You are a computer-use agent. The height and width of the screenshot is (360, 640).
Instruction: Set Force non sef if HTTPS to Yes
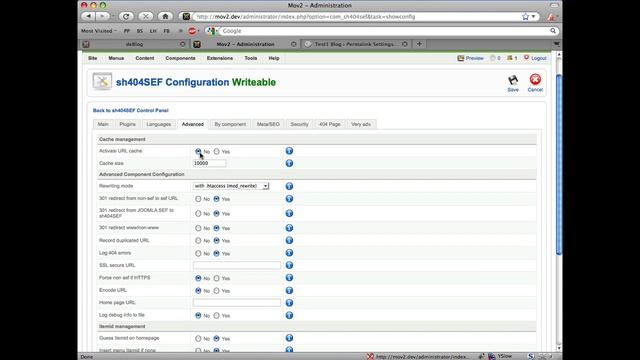click(x=216, y=278)
